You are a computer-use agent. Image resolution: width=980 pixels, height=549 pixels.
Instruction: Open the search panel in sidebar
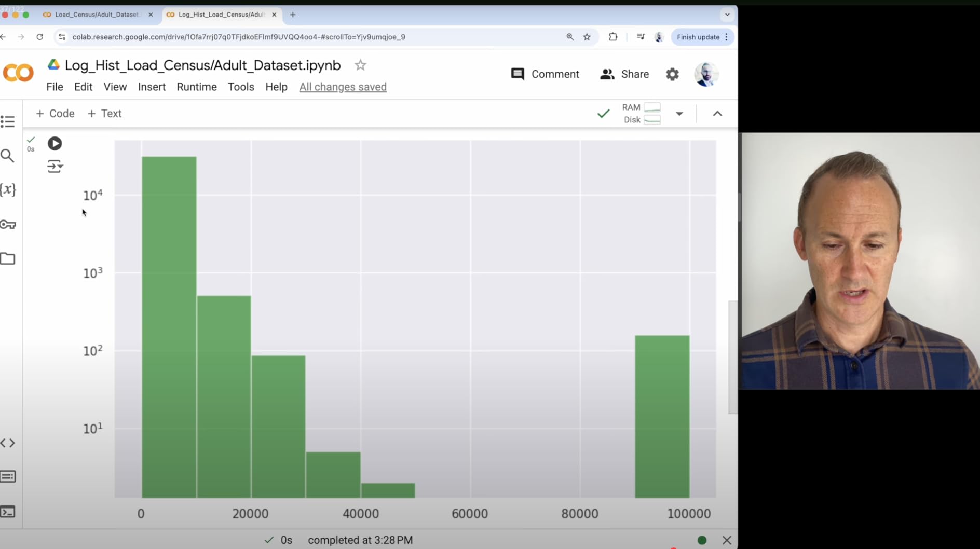[8, 156]
